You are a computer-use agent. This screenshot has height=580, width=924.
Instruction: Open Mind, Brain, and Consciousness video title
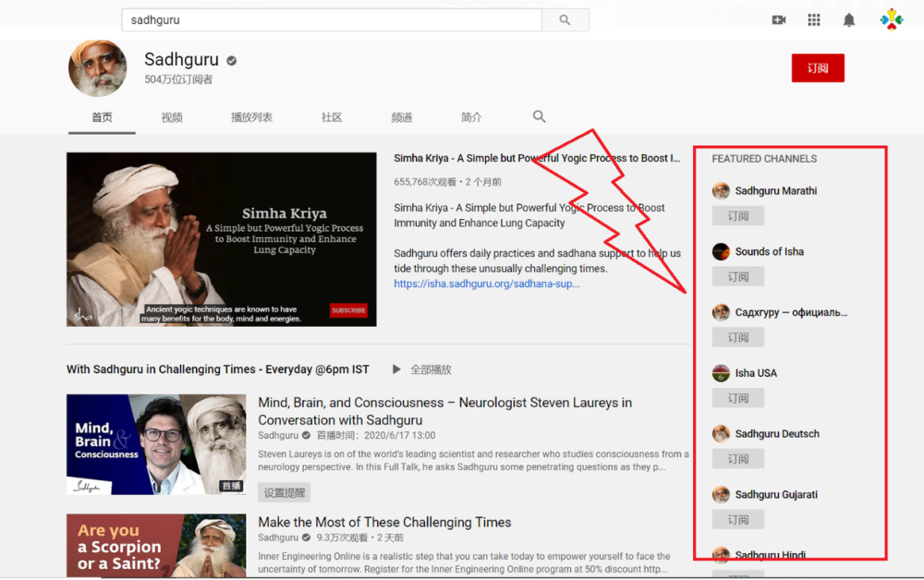(445, 411)
